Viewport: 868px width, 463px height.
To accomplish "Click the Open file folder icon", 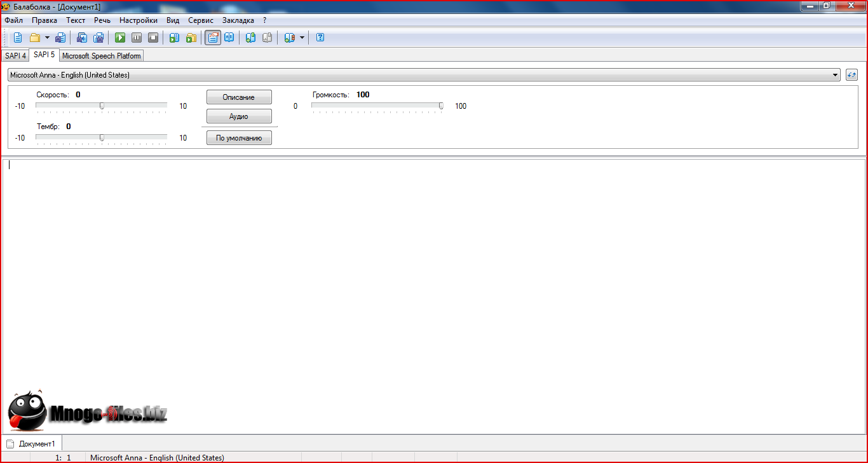I will [35, 38].
